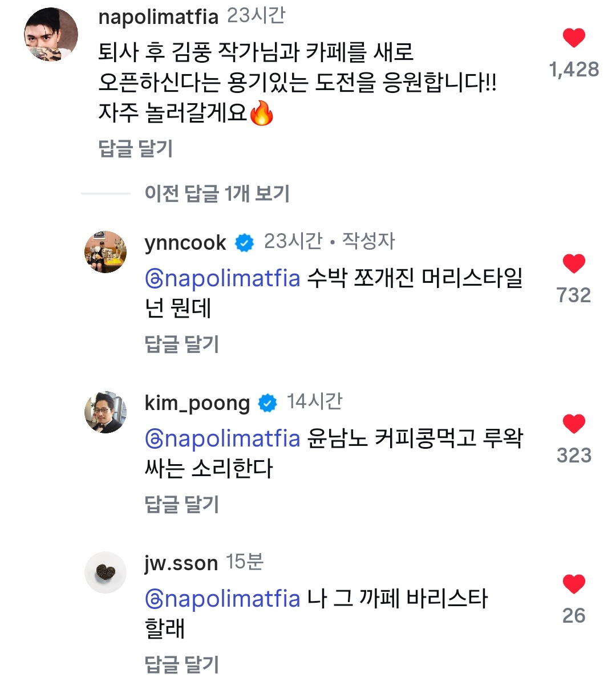
Task: Open kim_poong's profile avatar
Action: pyautogui.click(x=106, y=412)
